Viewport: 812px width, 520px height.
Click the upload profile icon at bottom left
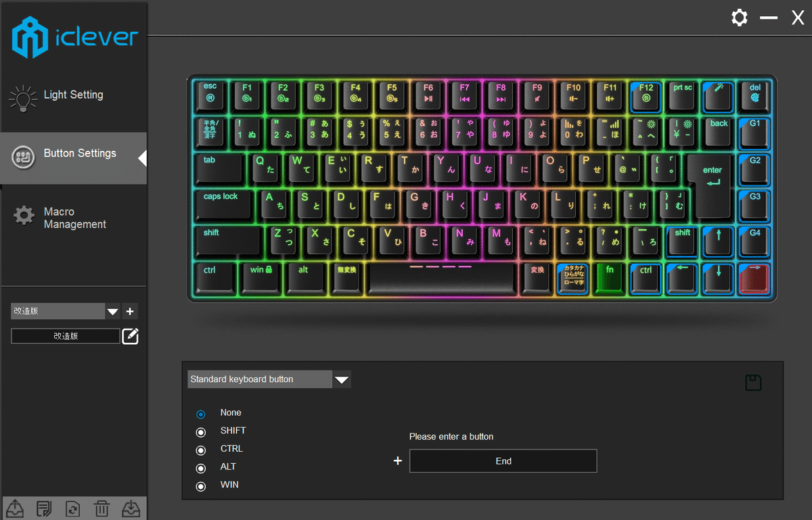pos(14,508)
